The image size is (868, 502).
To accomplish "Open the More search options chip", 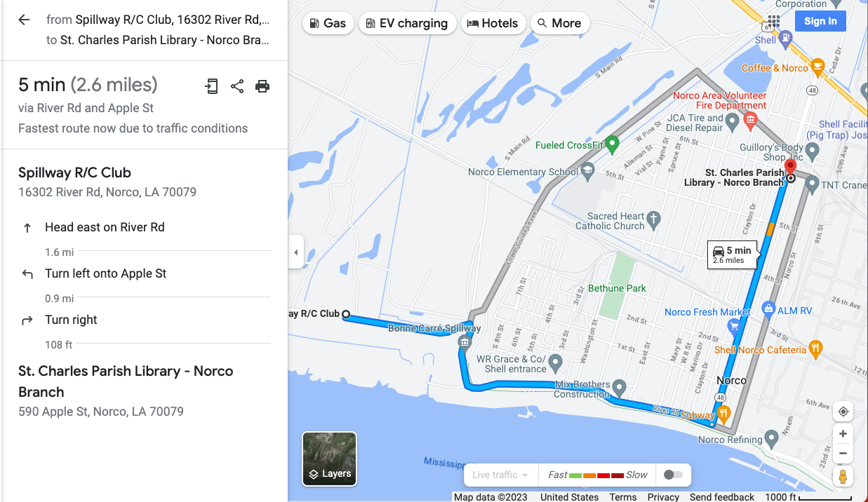I will click(559, 23).
